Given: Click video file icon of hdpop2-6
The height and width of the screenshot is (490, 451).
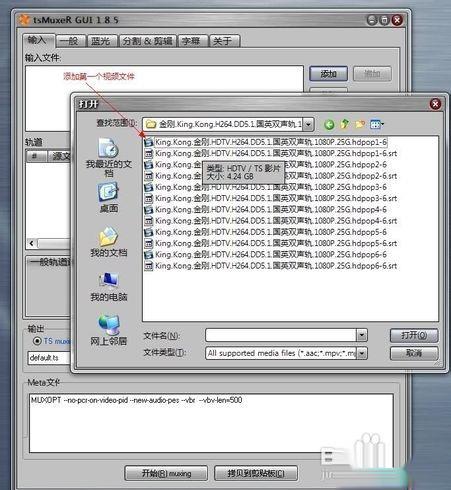Looking at the screenshot, I should 149,165.
